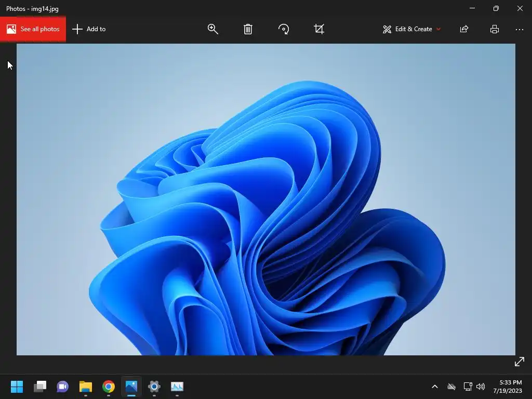Select the crop tool icon
The height and width of the screenshot is (399, 532).
pyautogui.click(x=319, y=29)
